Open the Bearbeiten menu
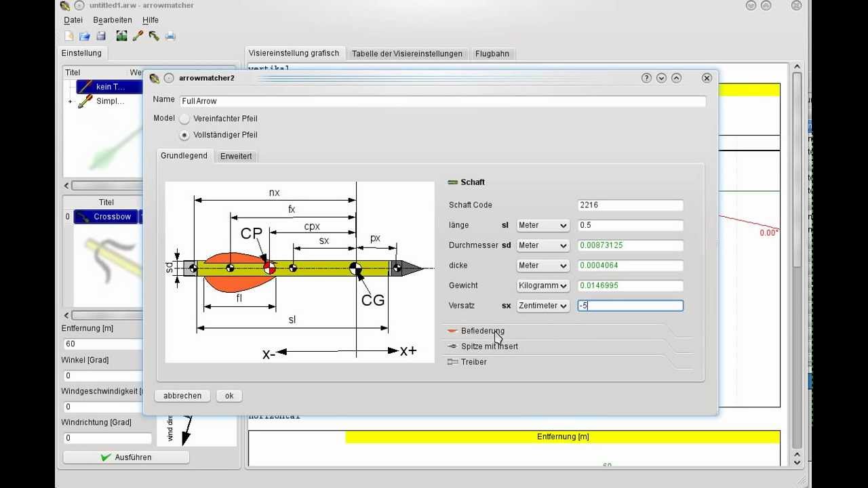The width and height of the screenshot is (868, 488). [x=113, y=20]
